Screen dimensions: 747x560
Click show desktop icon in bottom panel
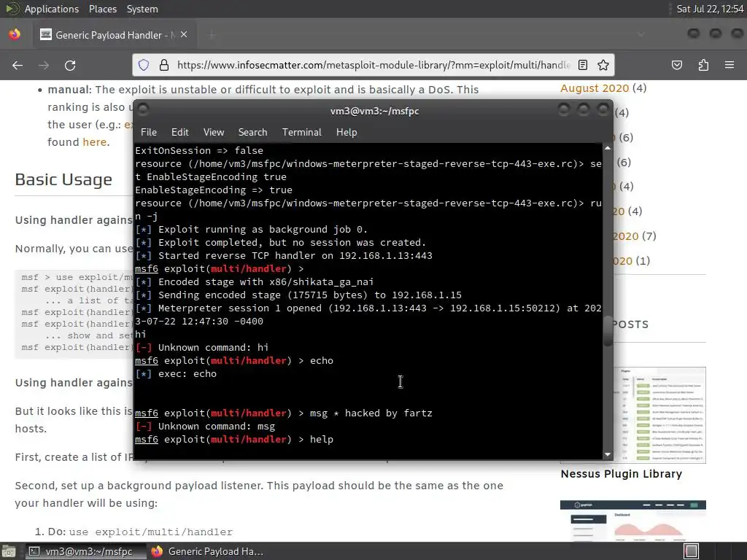9,551
